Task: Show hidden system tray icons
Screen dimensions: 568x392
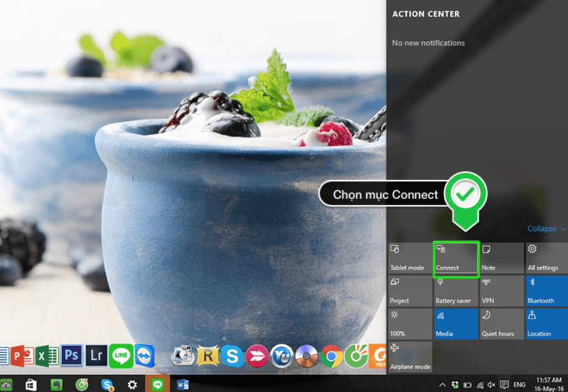Action: [442, 385]
